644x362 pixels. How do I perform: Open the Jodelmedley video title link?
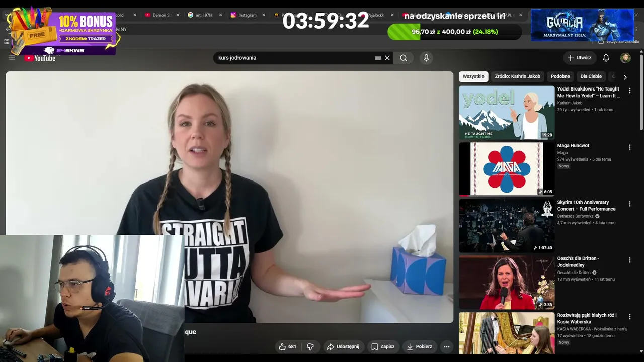578,262
